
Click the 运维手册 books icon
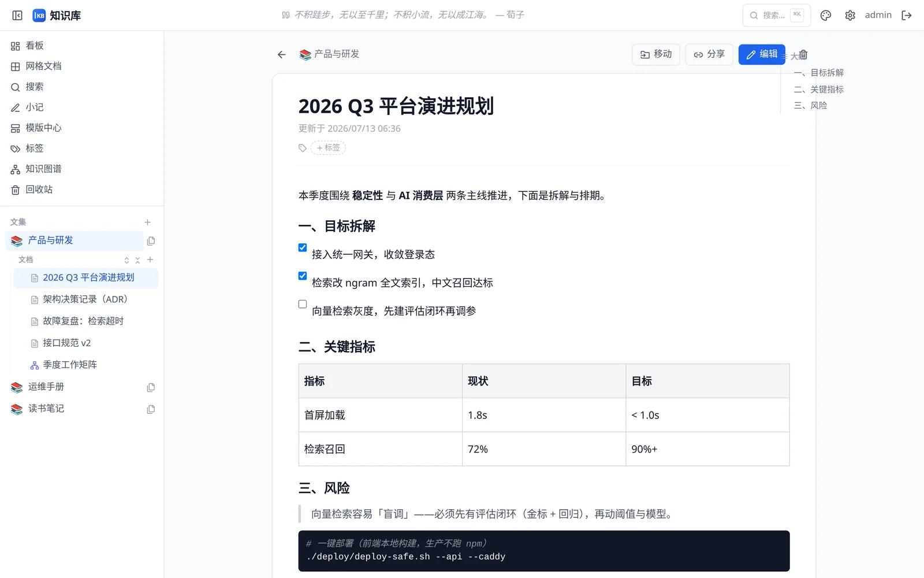pyautogui.click(x=17, y=387)
